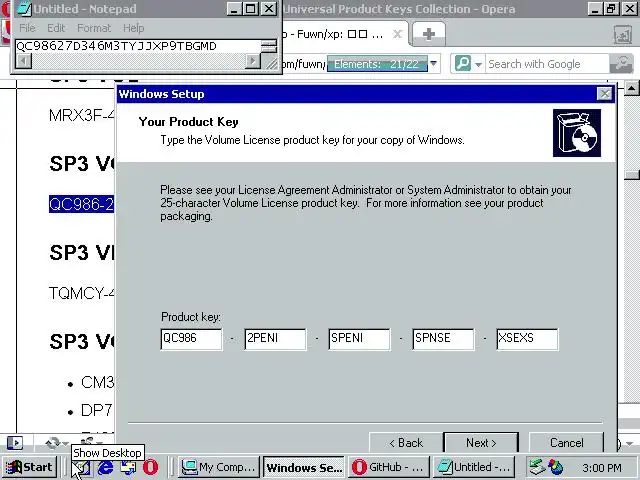Open Opera's closed tabs icon on the tab bar

pyautogui.click(x=622, y=35)
